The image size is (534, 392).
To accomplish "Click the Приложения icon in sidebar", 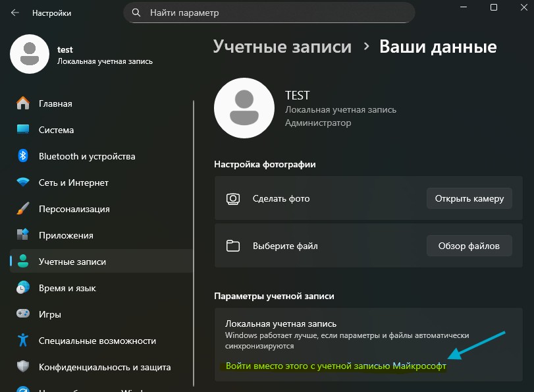I will point(23,235).
